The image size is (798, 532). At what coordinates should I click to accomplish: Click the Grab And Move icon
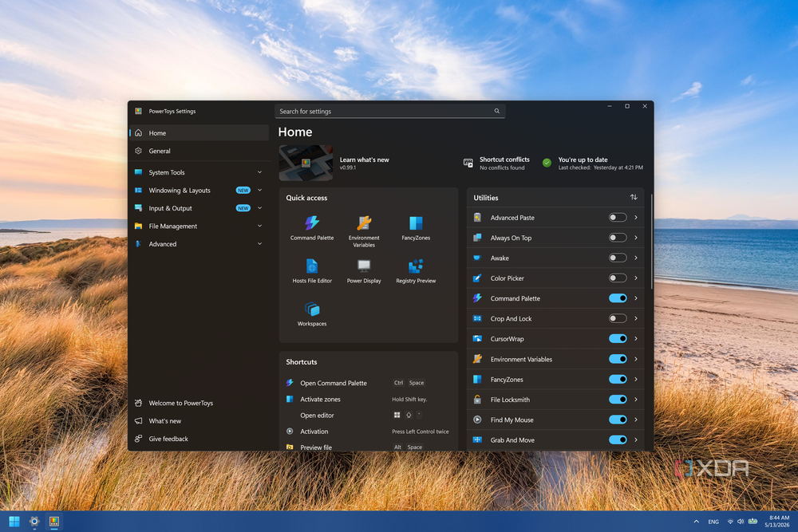click(x=477, y=440)
